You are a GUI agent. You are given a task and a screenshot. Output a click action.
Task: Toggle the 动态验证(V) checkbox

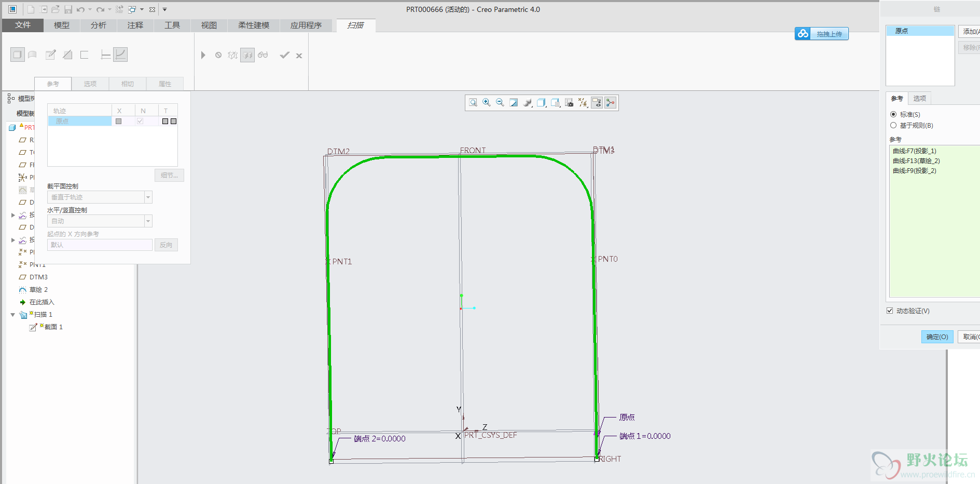[x=890, y=311]
